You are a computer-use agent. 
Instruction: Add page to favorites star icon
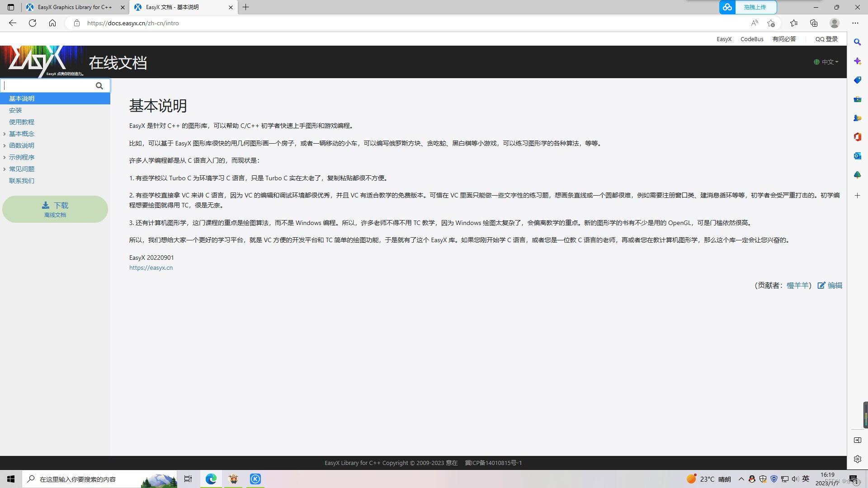pyautogui.click(x=771, y=23)
